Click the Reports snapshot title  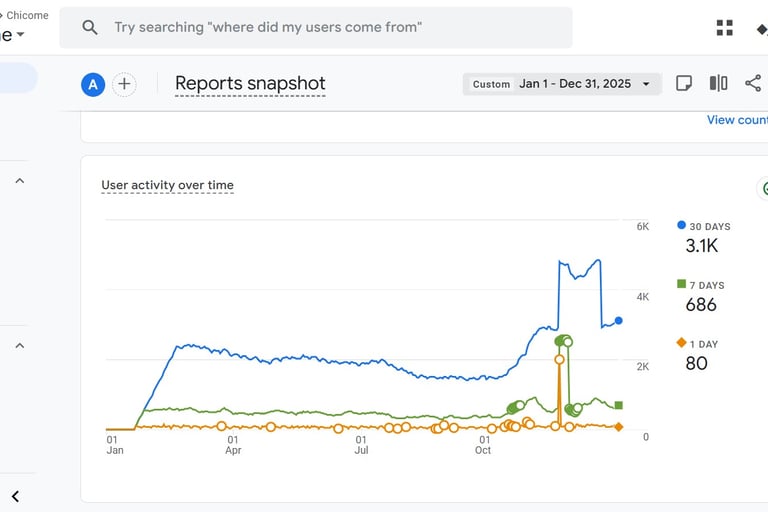(250, 84)
